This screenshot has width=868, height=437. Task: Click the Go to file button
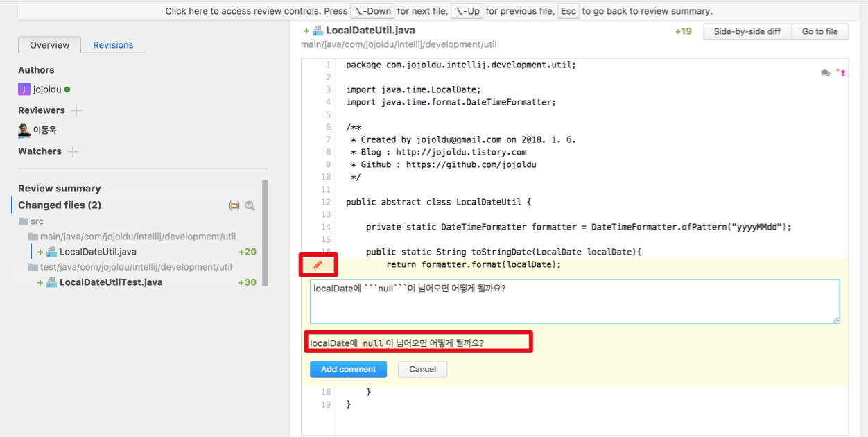tap(820, 31)
